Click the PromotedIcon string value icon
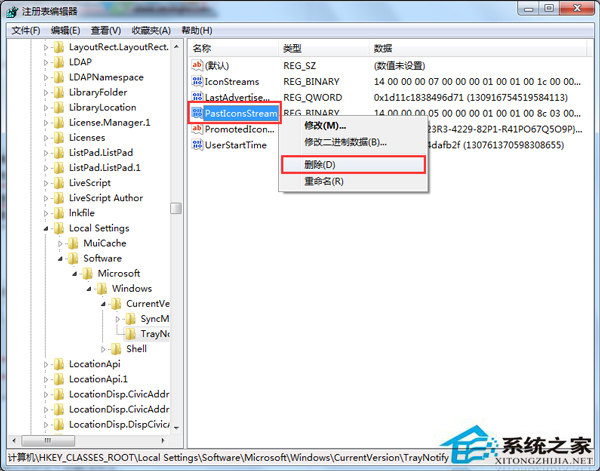Image resolution: width=600 pixels, height=471 pixels. (x=197, y=129)
